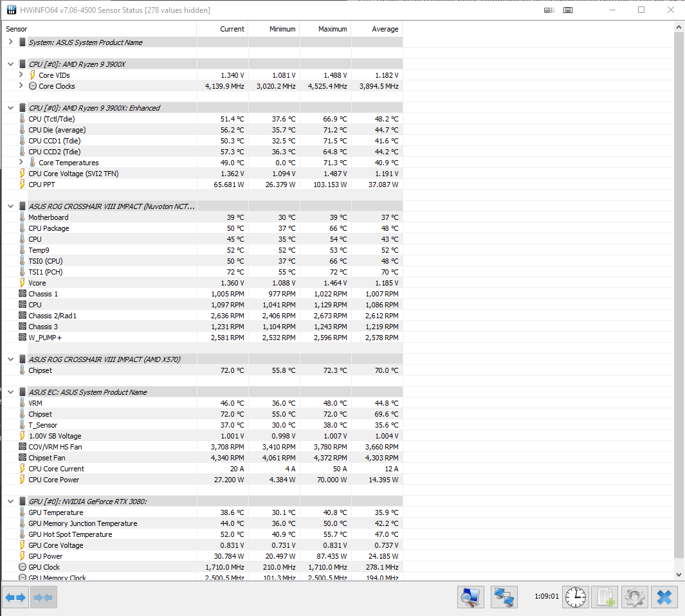The image size is (685, 616).
Task: Click the scrollbar up arrow
Action: (679, 27)
